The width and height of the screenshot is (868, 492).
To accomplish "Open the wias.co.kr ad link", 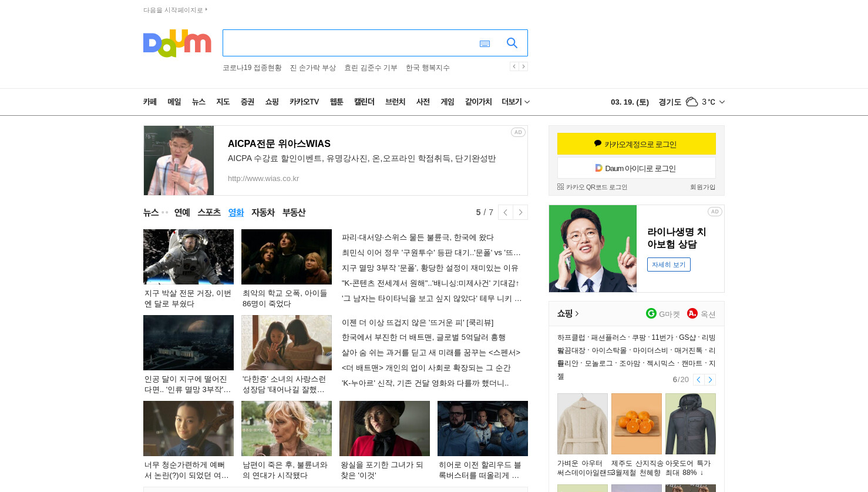I will pos(263,178).
